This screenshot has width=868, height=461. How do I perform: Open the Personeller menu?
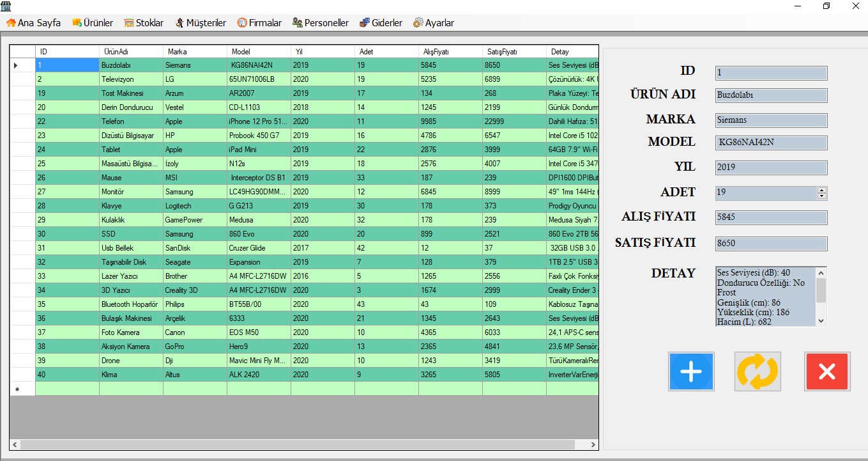tap(321, 23)
